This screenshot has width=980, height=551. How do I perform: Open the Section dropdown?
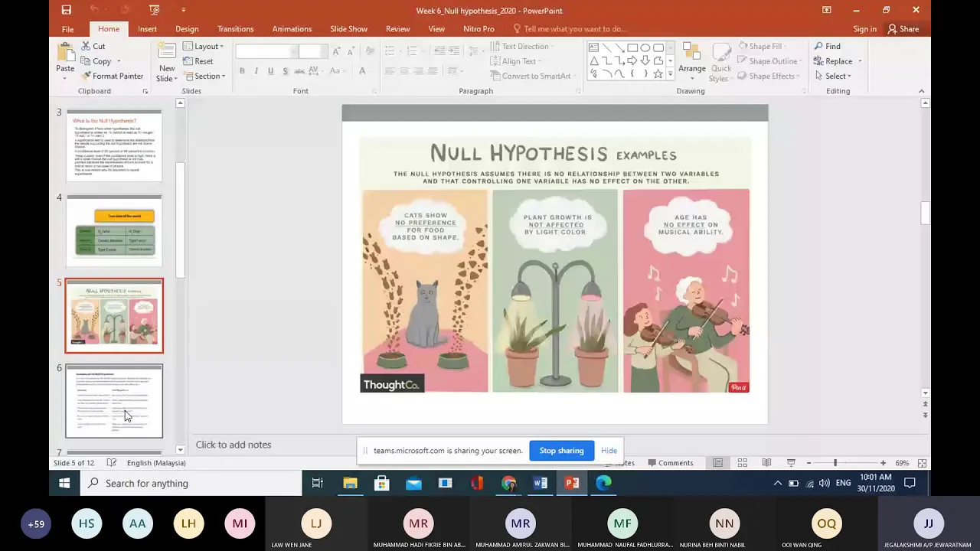pos(204,76)
